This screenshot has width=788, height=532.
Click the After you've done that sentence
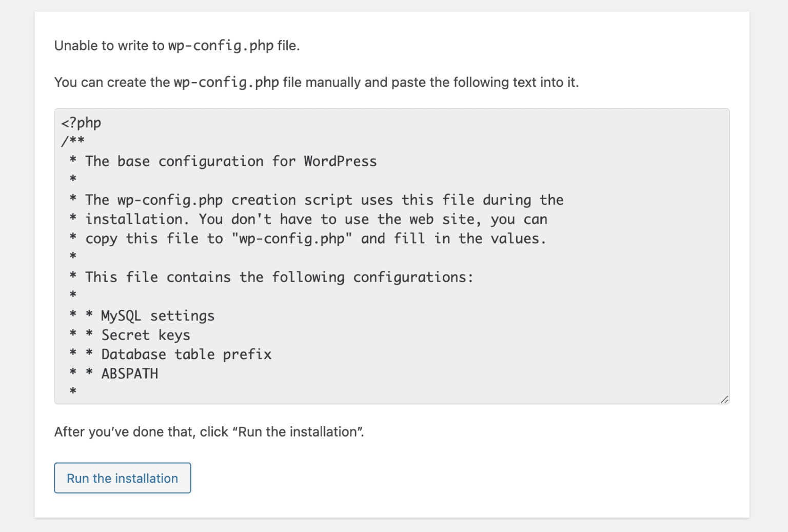click(x=208, y=431)
